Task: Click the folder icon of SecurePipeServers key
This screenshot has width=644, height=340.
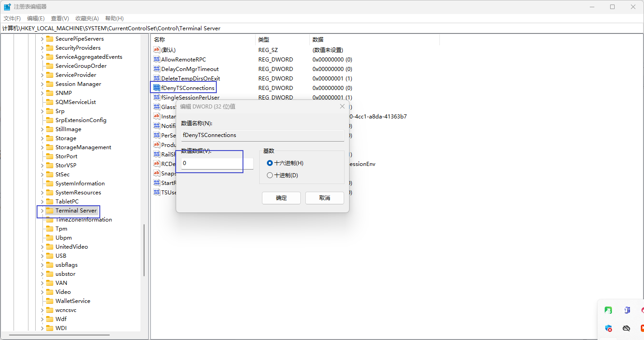Action: point(50,38)
